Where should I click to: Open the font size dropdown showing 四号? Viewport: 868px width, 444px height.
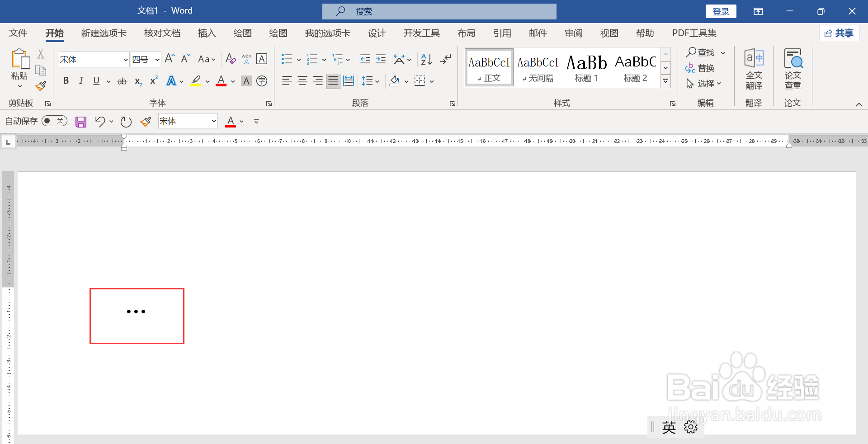tap(157, 60)
